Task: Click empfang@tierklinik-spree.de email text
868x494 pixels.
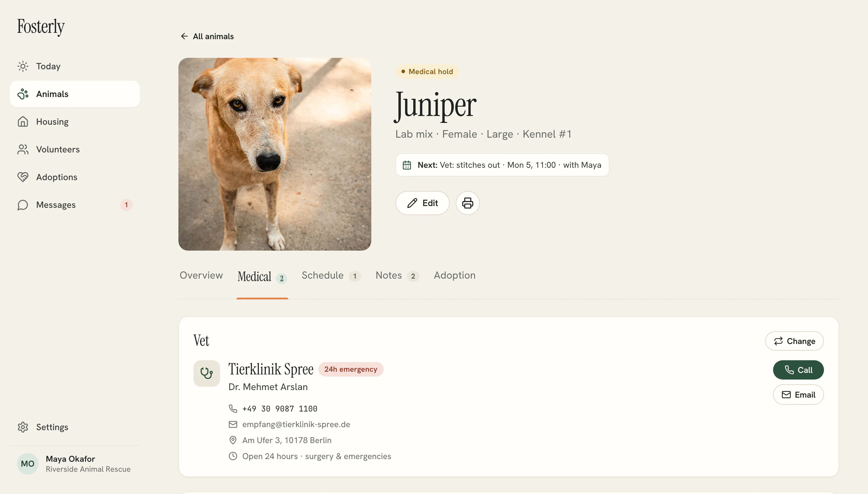Action: [296, 424]
